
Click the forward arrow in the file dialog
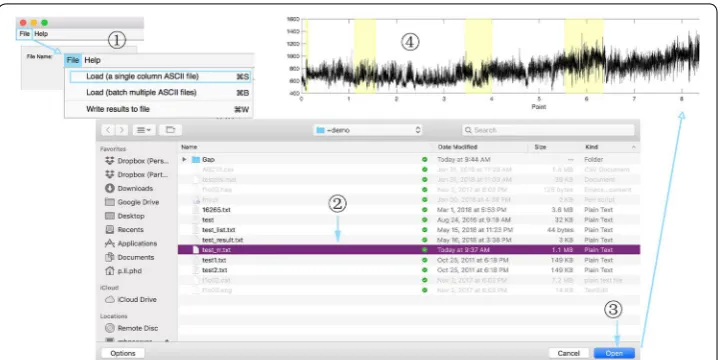(x=122, y=130)
